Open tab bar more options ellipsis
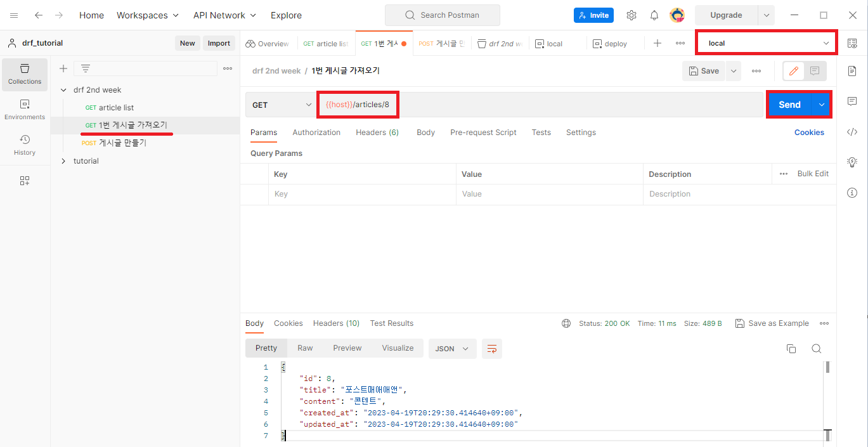Image resolution: width=868 pixels, height=447 pixels. pyautogui.click(x=680, y=43)
